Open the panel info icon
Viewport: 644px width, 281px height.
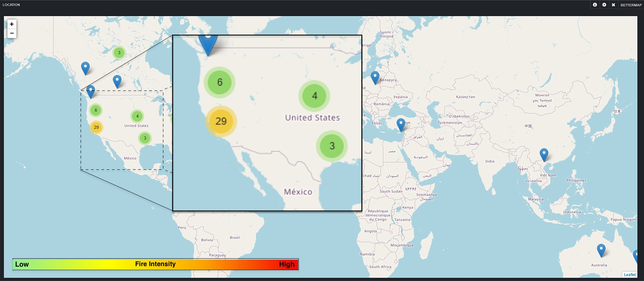coord(595,5)
